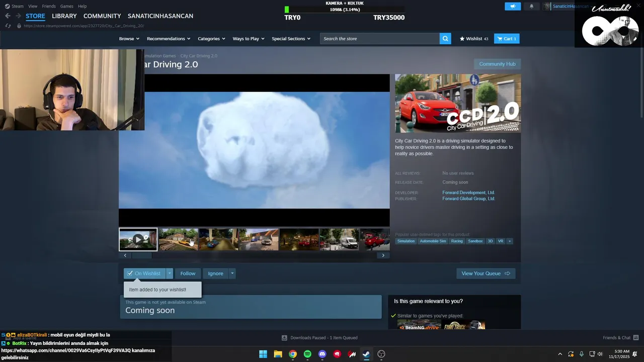This screenshot has width=644, height=362.
Task: Open the Help menu
Action: pyautogui.click(x=82, y=6)
